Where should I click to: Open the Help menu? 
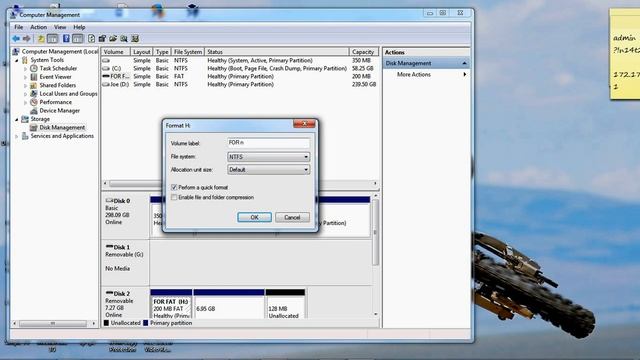pyautogui.click(x=79, y=27)
